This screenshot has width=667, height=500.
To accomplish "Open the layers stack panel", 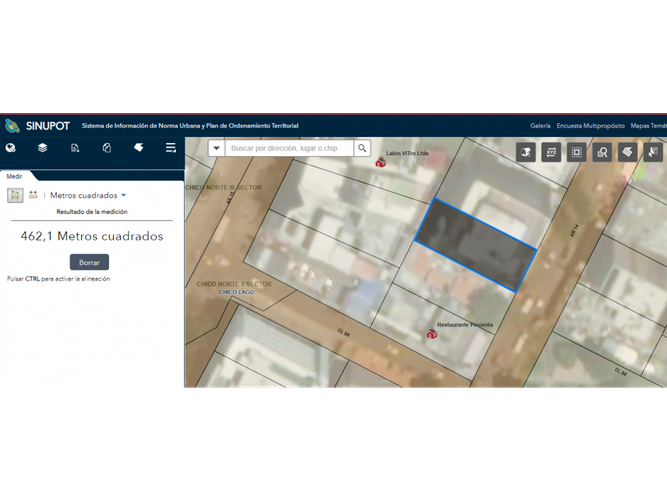I will 43,148.
